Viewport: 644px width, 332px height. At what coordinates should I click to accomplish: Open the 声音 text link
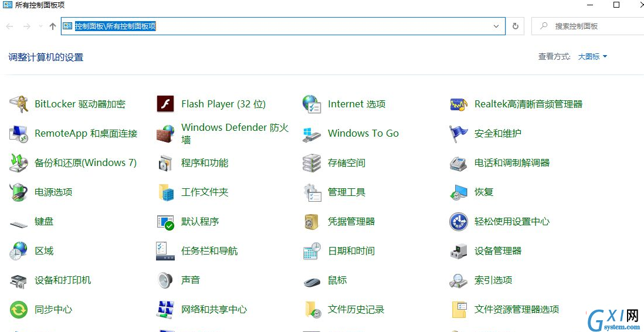191,280
